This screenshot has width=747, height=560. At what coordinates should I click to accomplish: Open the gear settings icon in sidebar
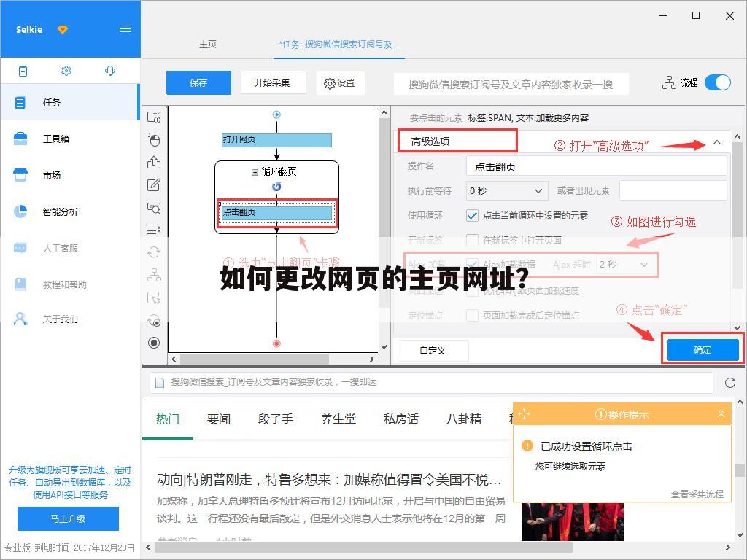tap(66, 71)
